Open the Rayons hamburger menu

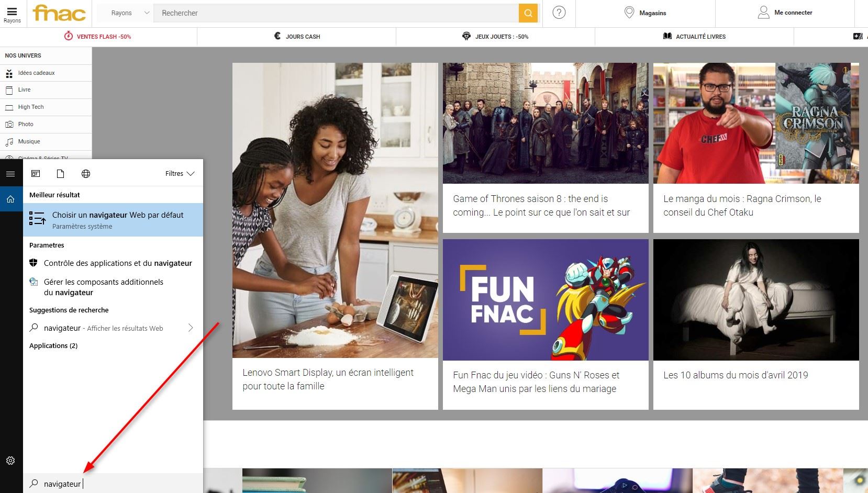(x=12, y=14)
